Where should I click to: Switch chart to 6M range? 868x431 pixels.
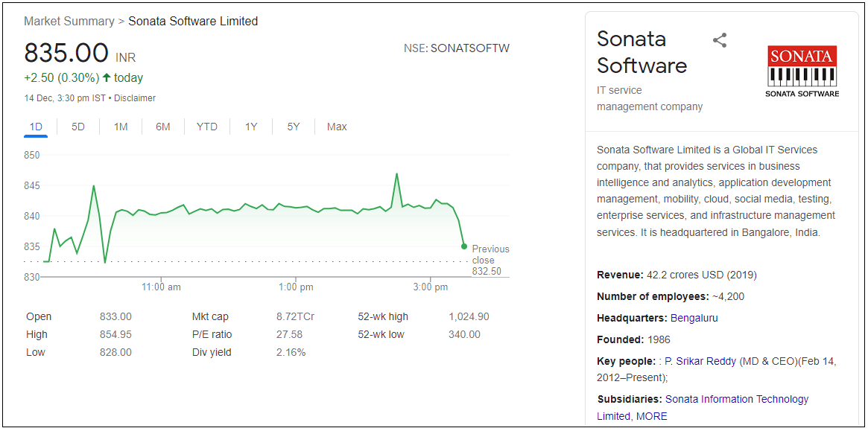[162, 127]
